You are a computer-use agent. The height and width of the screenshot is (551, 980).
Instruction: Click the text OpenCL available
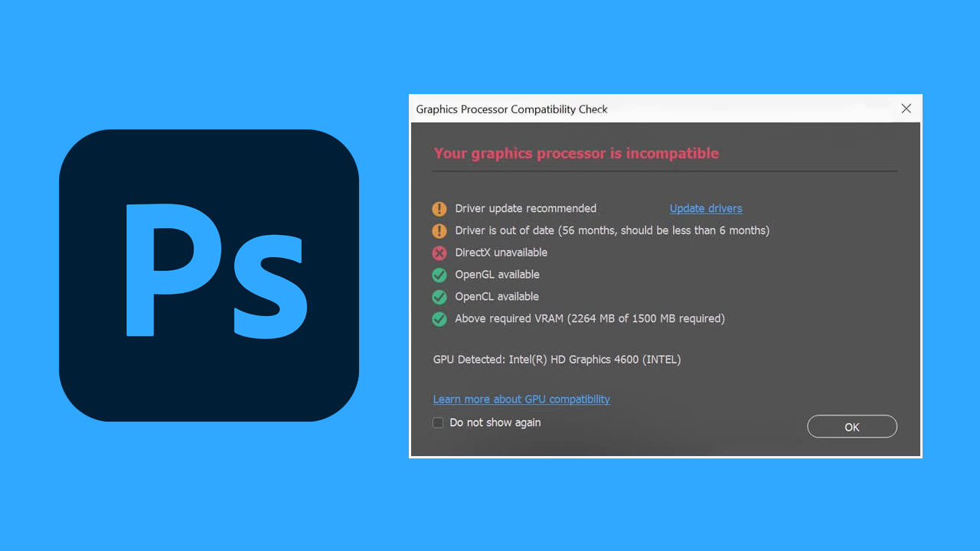498,296
